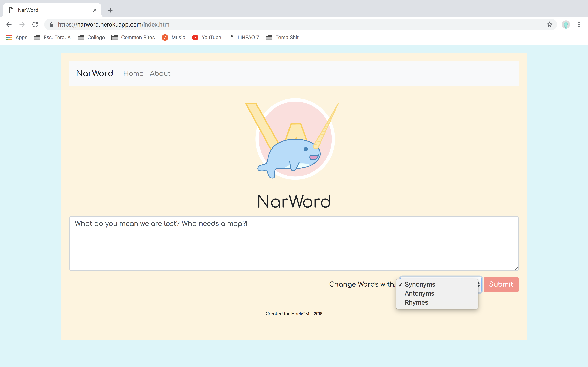Open the Chrome profile avatar
The width and height of the screenshot is (588, 367).
[x=566, y=24]
